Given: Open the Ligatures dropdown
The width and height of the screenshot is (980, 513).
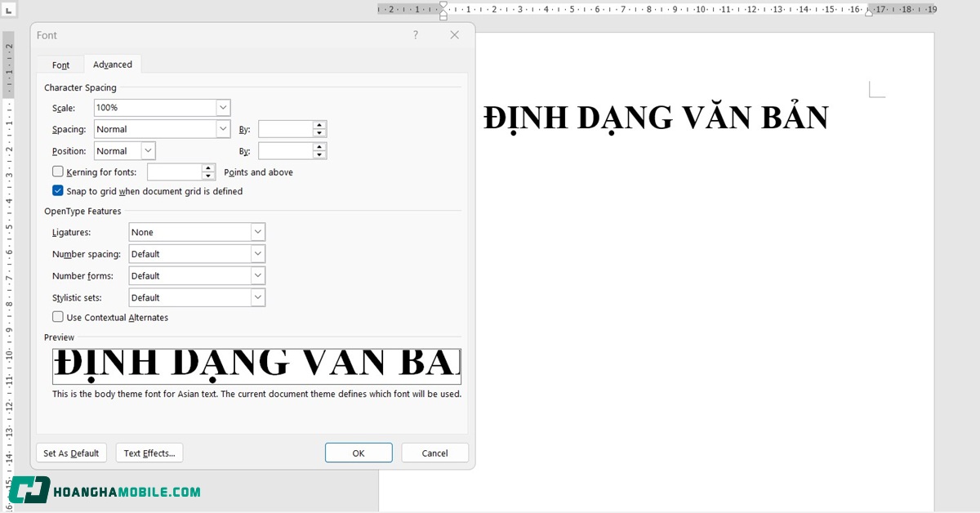Looking at the screenshot, I should [257, 232].
